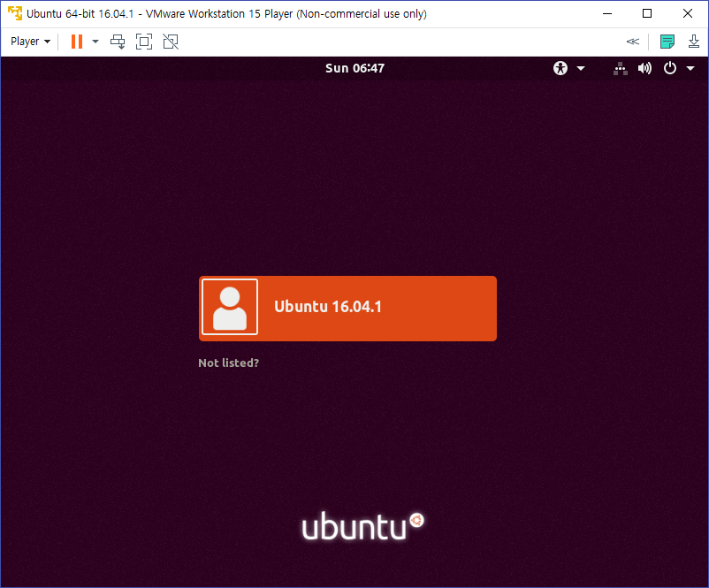
Task: Expand the arrow beside the accessibility icon
Action: pos(581,69)
